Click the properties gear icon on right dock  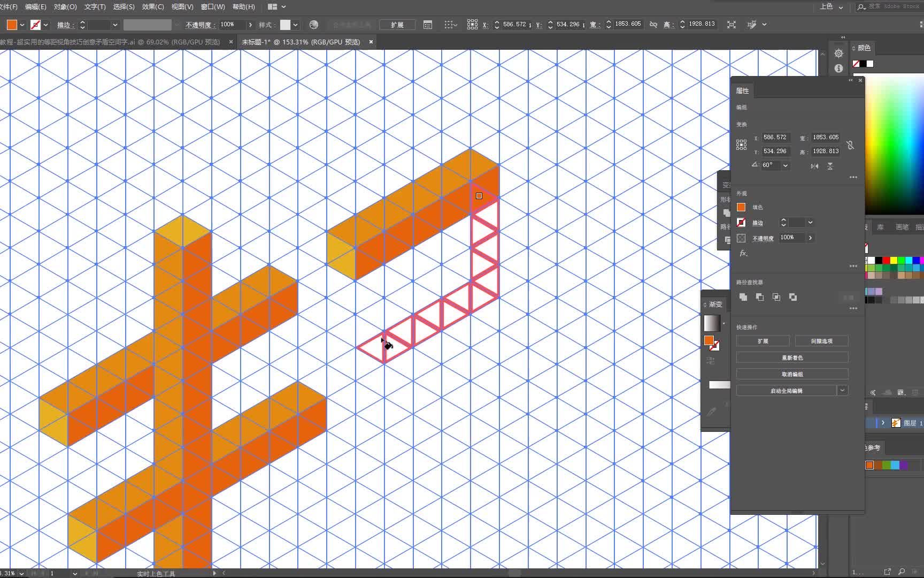pyautogui.click(x=838, y=54)
